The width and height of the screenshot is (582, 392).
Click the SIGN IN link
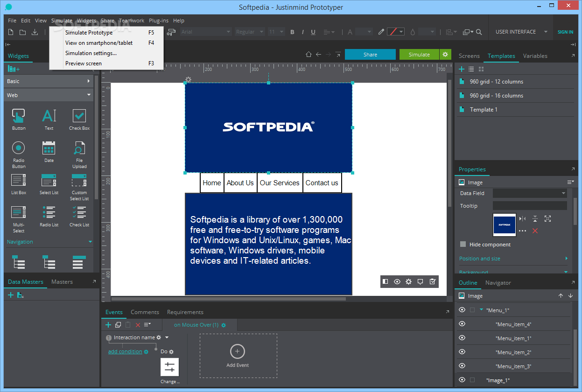tap(565, 32)
